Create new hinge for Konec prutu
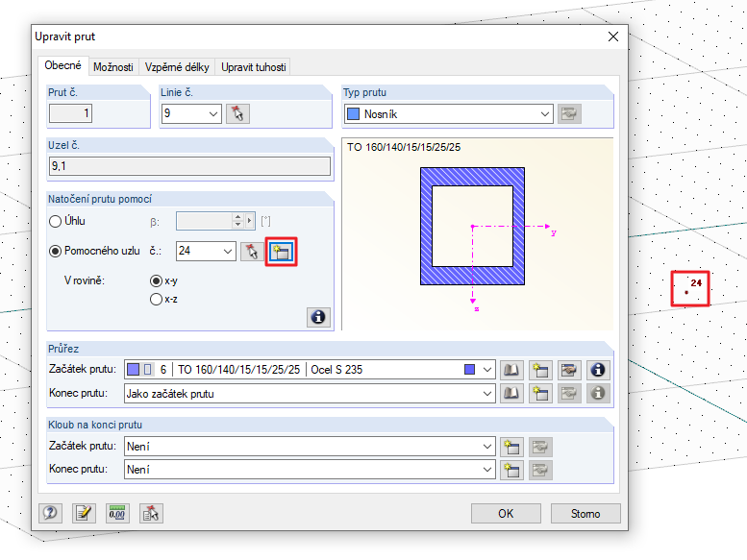The height and width of the screenshot is (560, 747). [x=511, y=470]
